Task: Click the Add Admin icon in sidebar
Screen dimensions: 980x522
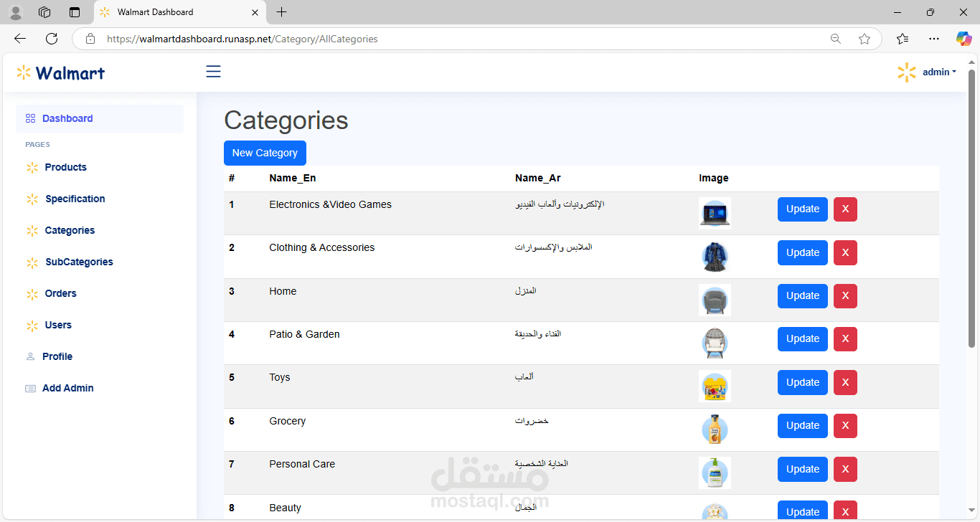Action: pos(30,388)
